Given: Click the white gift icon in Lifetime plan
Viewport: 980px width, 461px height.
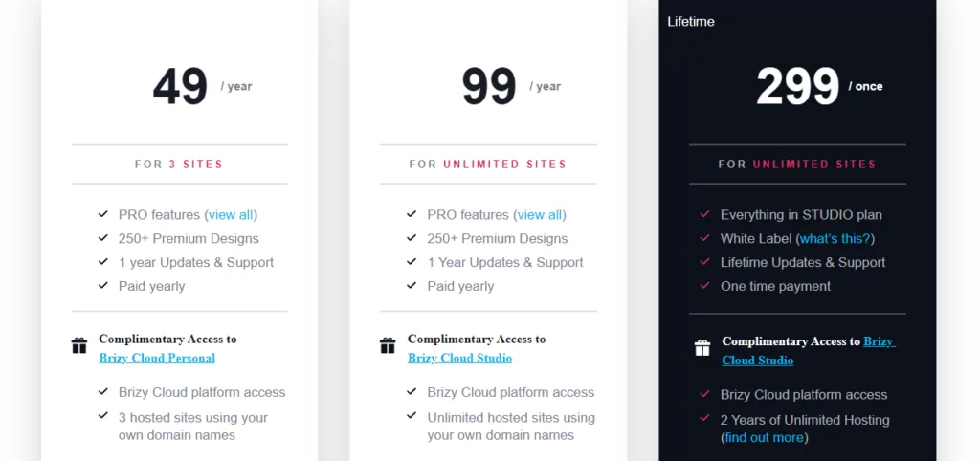Looking at the screenshot, I should point(702,348).
